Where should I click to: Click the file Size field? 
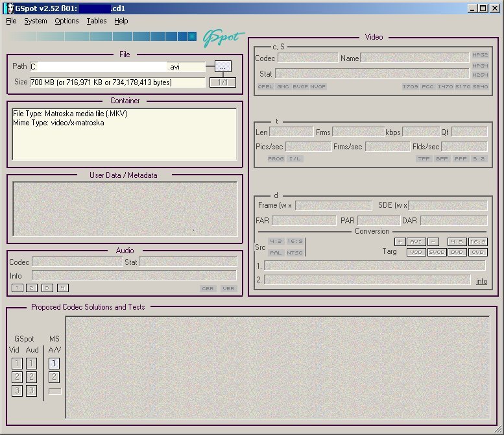coord(117,82)
